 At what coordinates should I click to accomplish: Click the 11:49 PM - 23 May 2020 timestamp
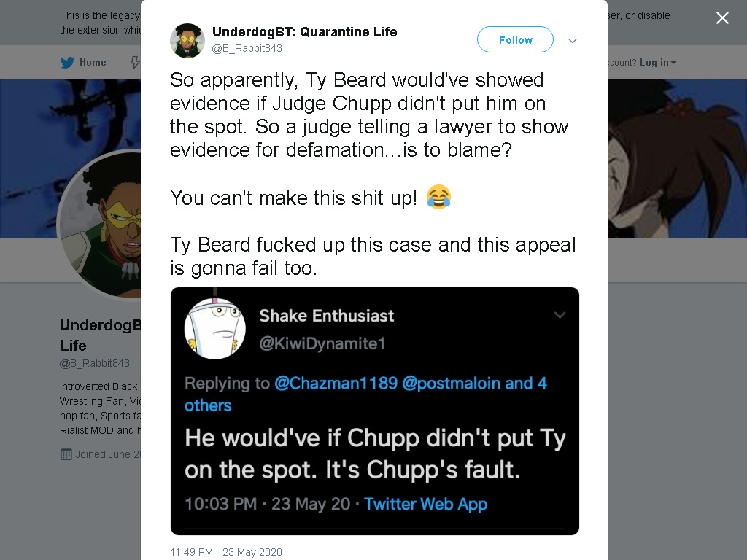[226, 552]
